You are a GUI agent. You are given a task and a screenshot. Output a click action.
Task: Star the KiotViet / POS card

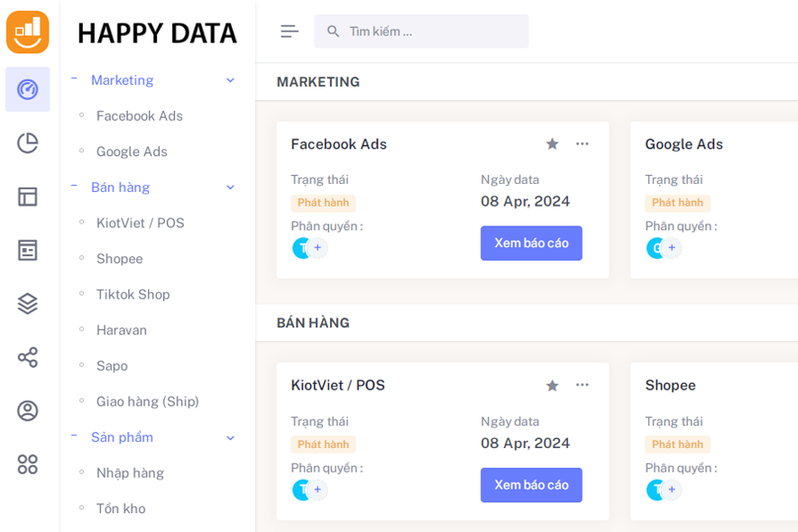[552, 386]
